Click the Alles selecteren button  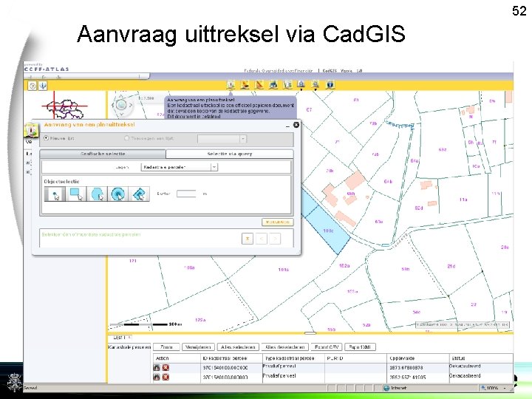click(238, 347)
